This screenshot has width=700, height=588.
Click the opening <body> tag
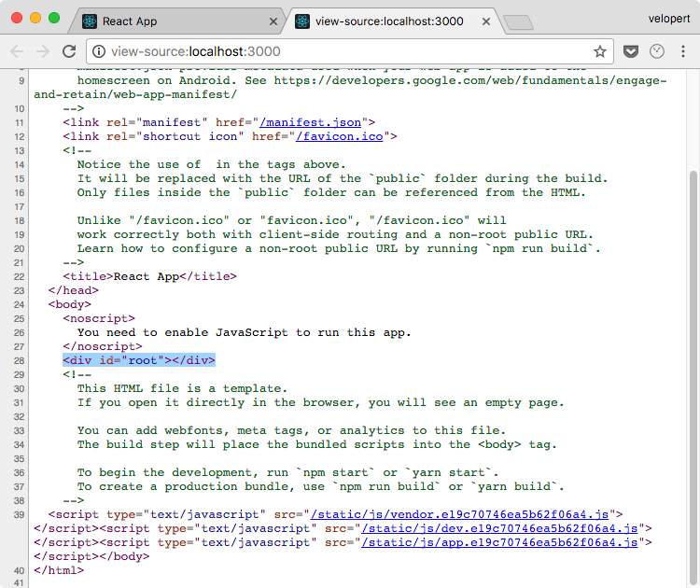click(x=70, y=304)
